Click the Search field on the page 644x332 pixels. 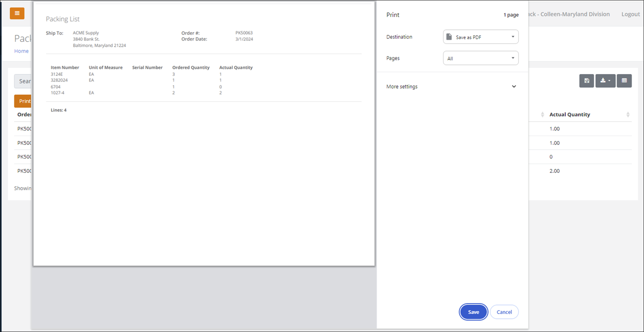click(x=23, y=81)
